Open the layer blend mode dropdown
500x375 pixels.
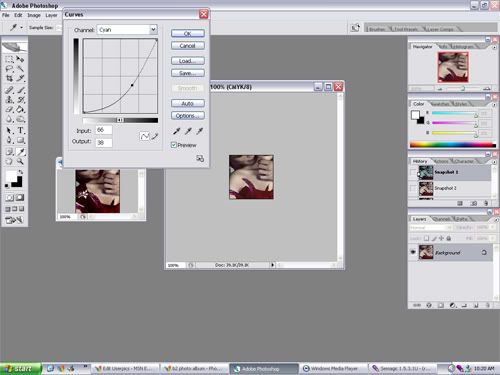(x=430, y=228)
